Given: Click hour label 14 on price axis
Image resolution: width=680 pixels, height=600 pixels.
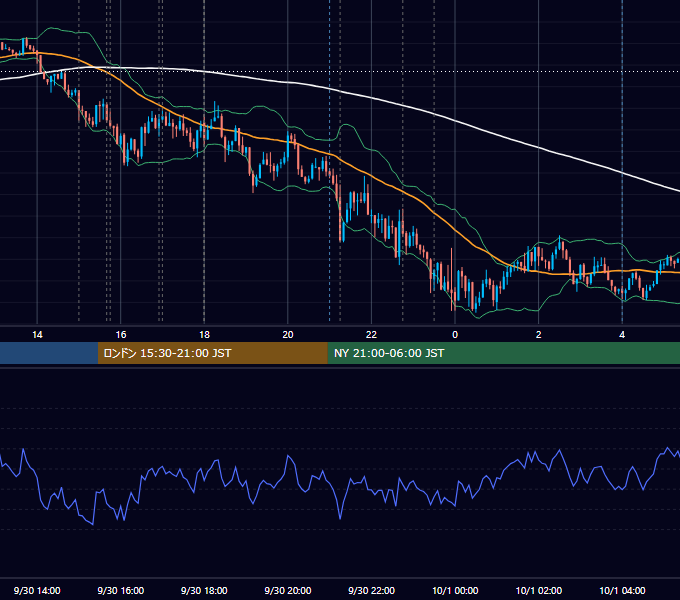Looking at the screenshot, I should coord(37,334).
